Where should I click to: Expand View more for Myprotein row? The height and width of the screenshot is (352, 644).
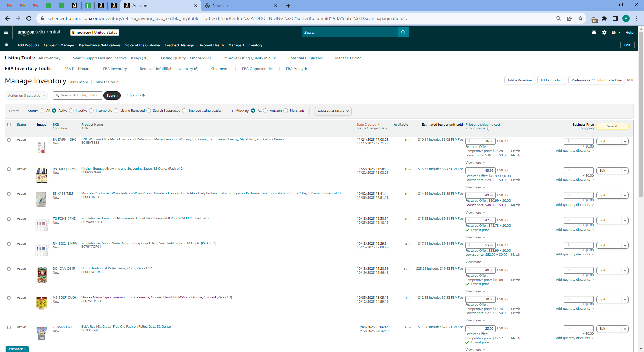(475, 213)
